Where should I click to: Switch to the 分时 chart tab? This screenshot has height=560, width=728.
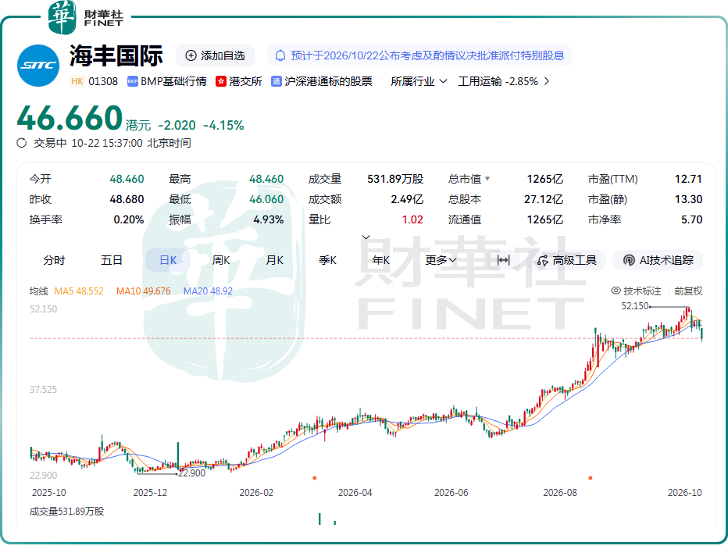tap(54, 261)
